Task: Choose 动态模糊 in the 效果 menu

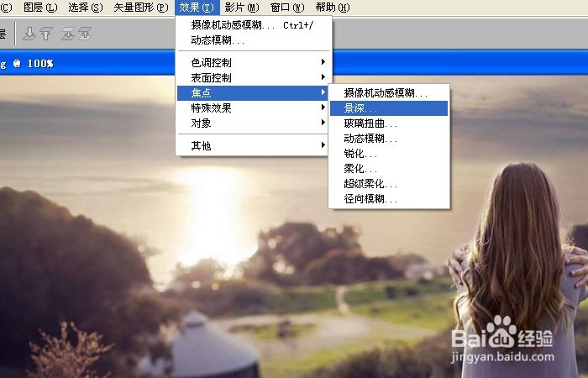Action: coord(254,40)
